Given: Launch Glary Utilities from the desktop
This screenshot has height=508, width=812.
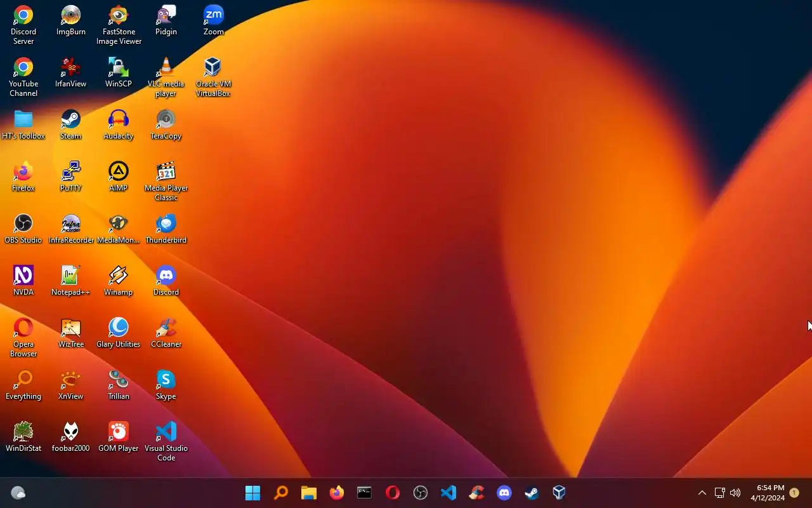Looking at the screenshot, I should tap(119, 333).
